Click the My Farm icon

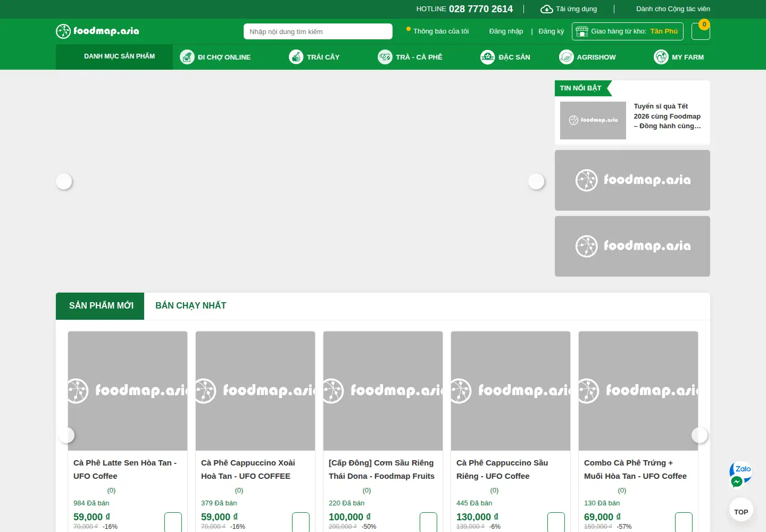click(x=661, y=57)
